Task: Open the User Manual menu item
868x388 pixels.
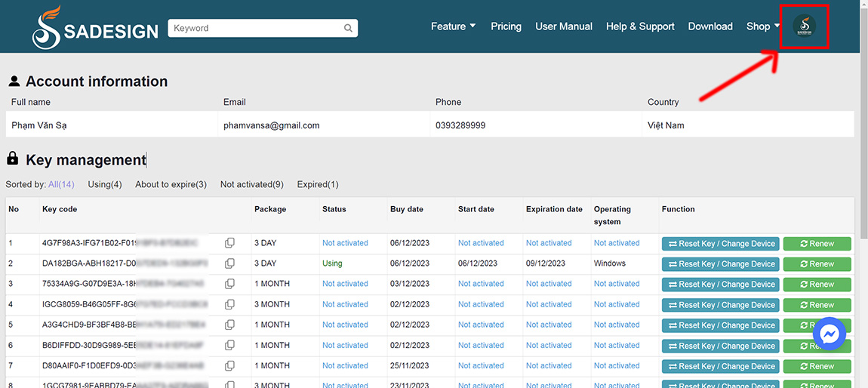Action: coord(564,26)
